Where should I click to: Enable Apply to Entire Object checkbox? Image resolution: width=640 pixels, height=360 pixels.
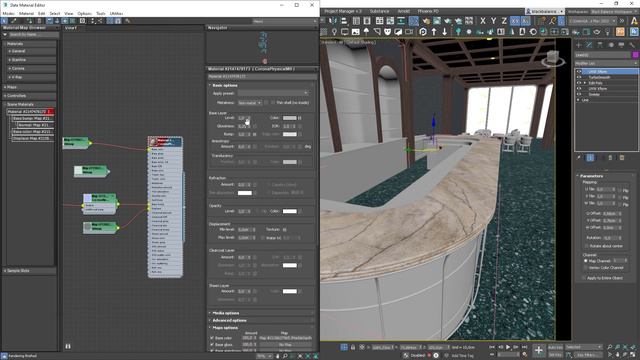pyautogui.click(x=584, y=278)
